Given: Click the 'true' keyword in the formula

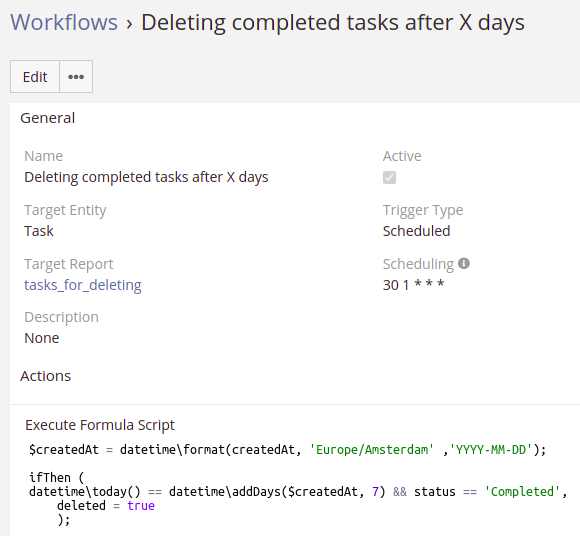Looking at the screenshot, I should 141,506.
